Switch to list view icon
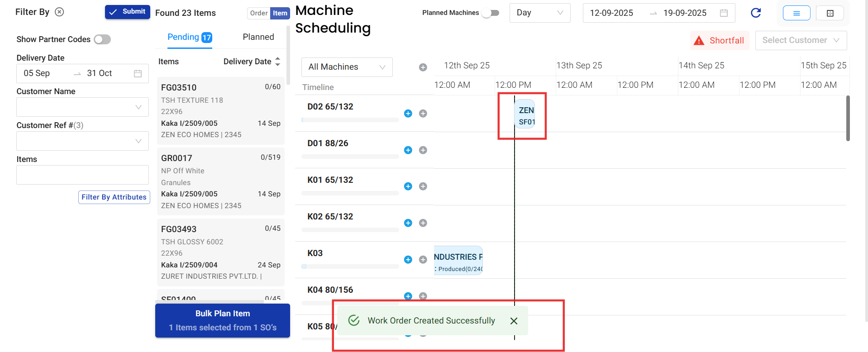The image size is (868, 352). click(796, 13)
